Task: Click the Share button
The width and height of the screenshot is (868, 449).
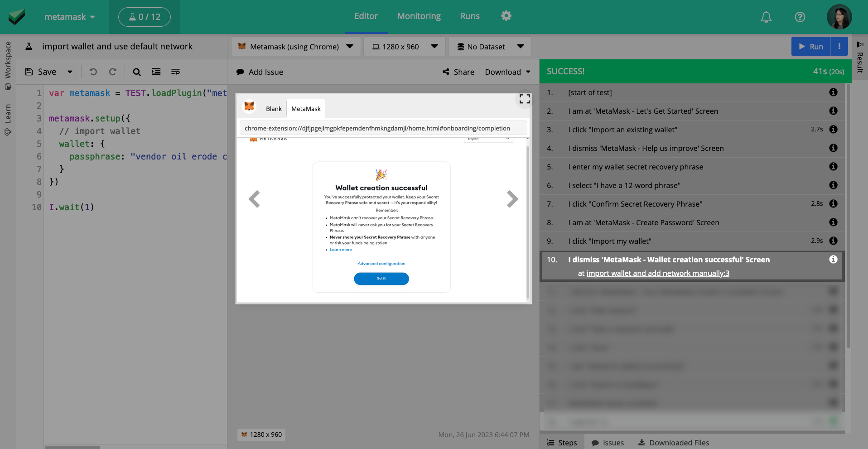Action: coord(458,72)
